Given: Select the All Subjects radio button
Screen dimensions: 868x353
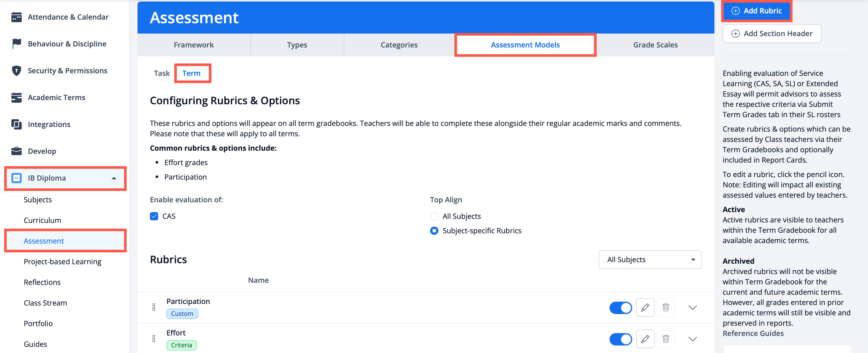Looking at the screenshot, I should [x=434, y=216].
